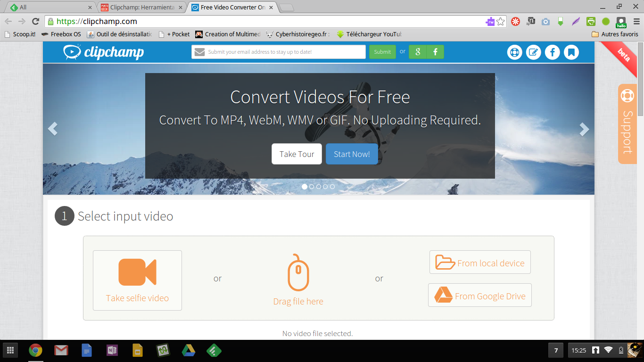The height and width of the screenshot is (362, 644).
Task: Click the bookmark icon in Clipchamp header
Action: coord(571,52)
